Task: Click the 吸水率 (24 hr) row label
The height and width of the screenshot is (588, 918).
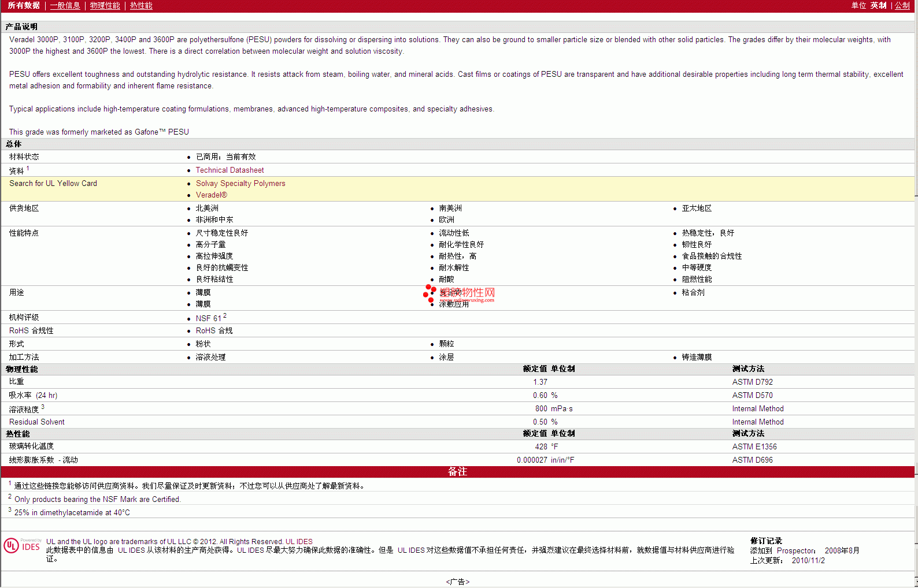Action: pos(33,395)
